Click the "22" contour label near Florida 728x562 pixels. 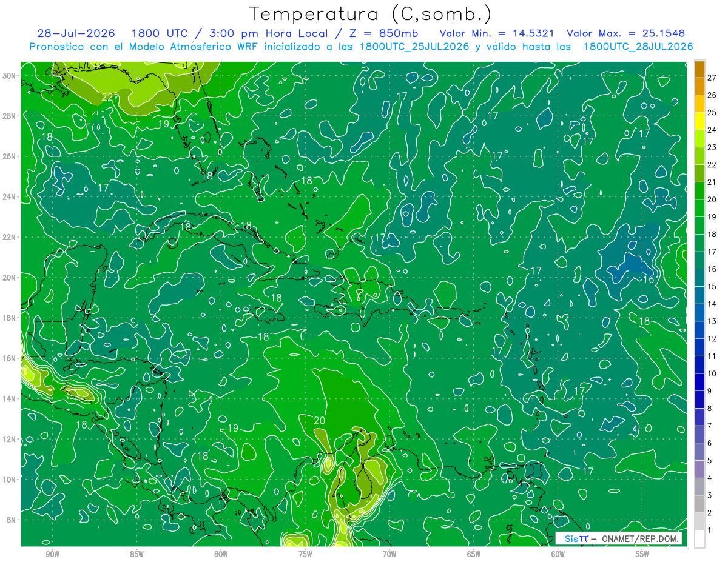pyautogui.click(x=107, y=97)
